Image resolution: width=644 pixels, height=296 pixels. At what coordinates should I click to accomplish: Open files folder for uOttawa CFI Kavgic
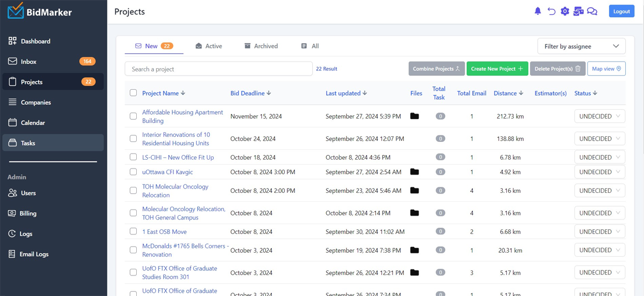coord(414,172)
